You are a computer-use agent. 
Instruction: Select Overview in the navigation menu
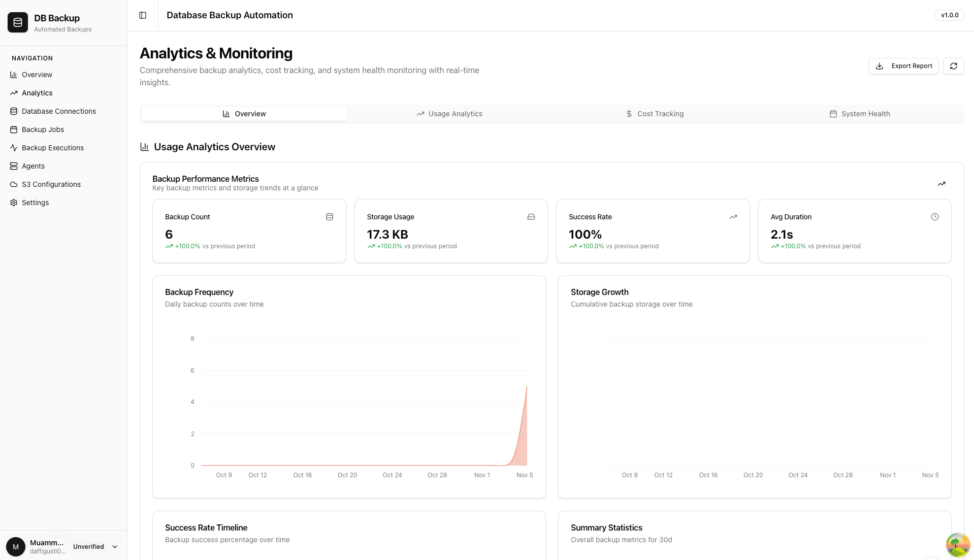pyautogui.click(x=37, y=74)
